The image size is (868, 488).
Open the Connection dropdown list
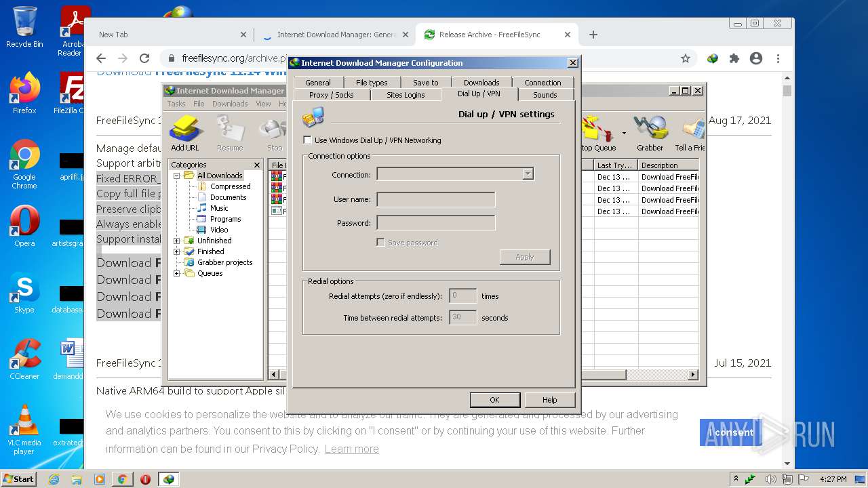(x=528, y=174)
